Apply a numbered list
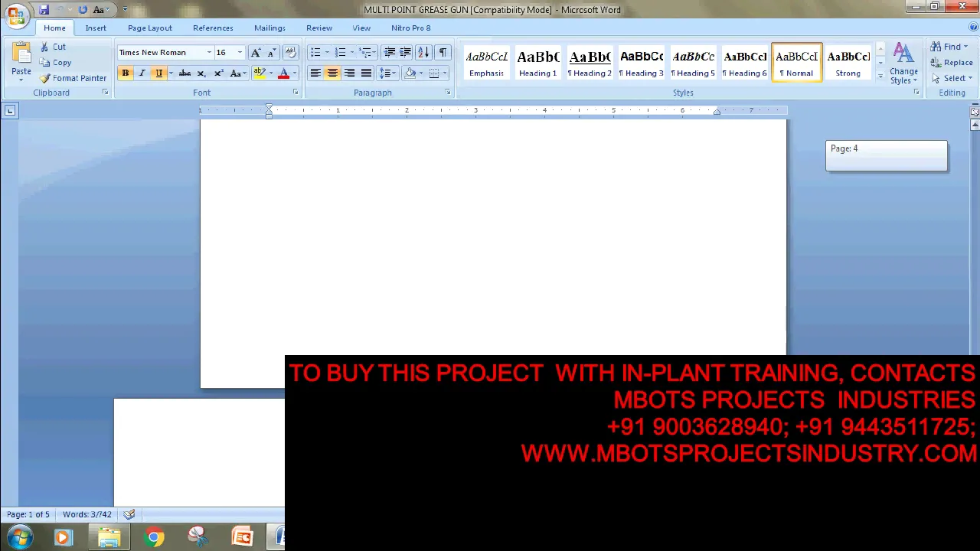The width and height of the screenshot is (980, 551). 341,53
